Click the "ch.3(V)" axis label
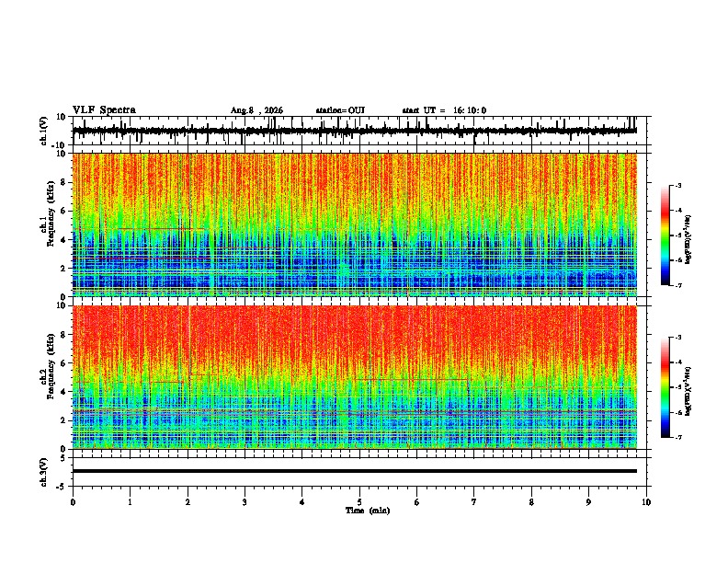 click(44, 472)
